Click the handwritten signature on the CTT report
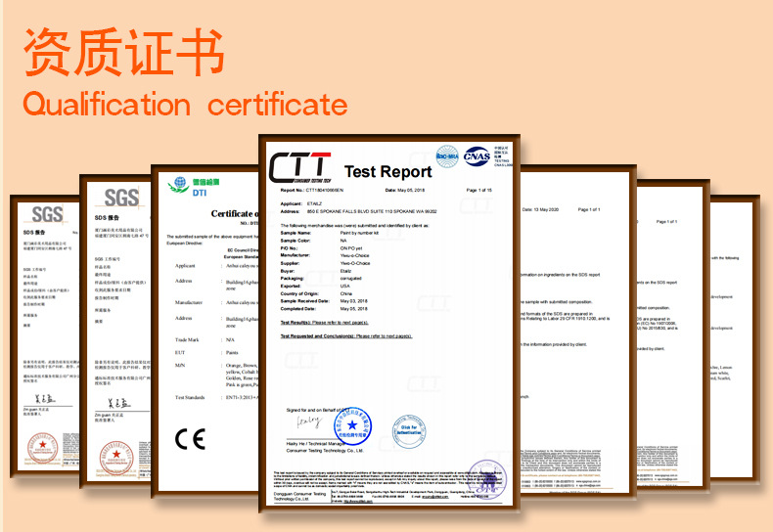The width and height of the screenshot is (773, 532). tap(309, 422)
